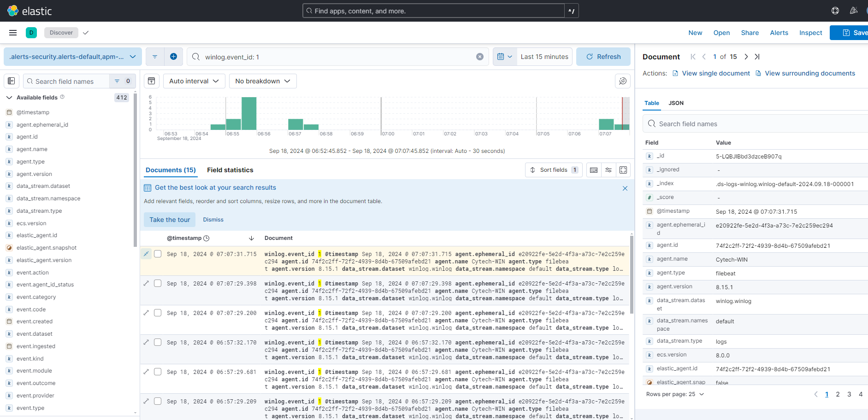Change Rows per page: 25 setting
This screenshot has height=420, width=868.
(x=675, y=394)
